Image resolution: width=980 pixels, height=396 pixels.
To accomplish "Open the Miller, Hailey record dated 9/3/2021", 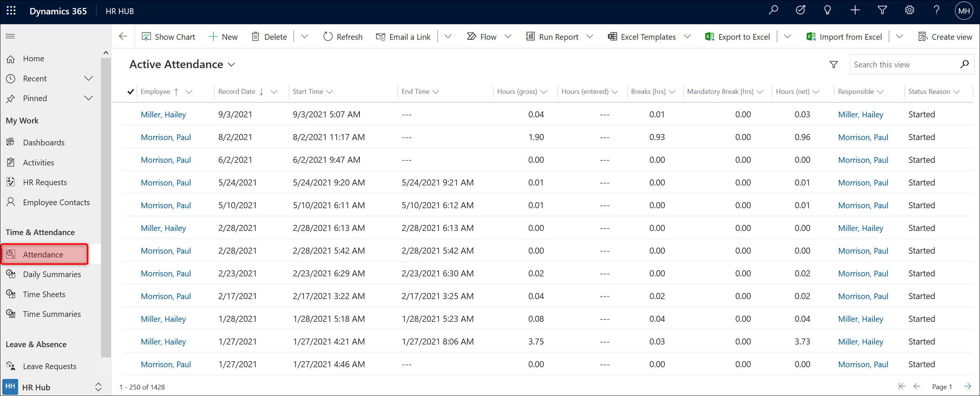I will point(163,115).
